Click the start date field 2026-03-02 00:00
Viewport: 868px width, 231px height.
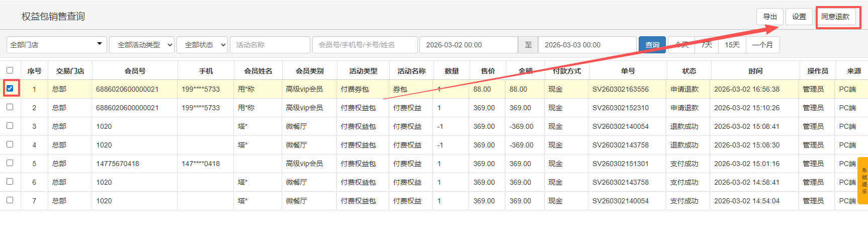[x=468, y=45]
